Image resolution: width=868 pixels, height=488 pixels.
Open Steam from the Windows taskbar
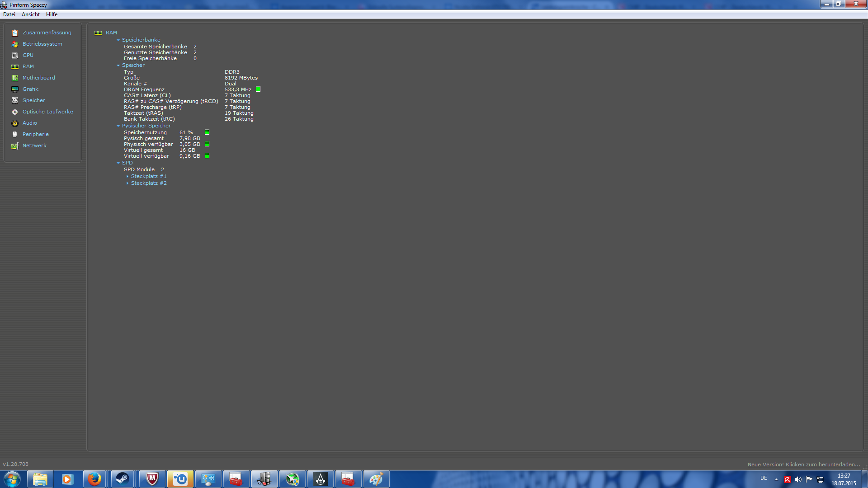click(x=122, y=479)
